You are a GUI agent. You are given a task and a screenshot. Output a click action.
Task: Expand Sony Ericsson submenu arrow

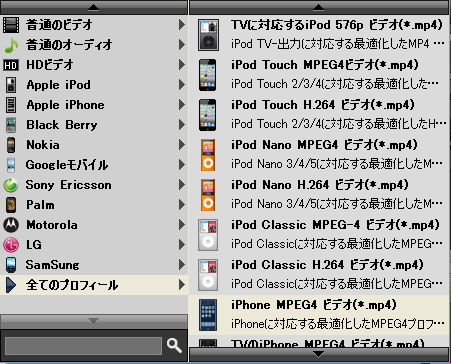coord(182,185)
